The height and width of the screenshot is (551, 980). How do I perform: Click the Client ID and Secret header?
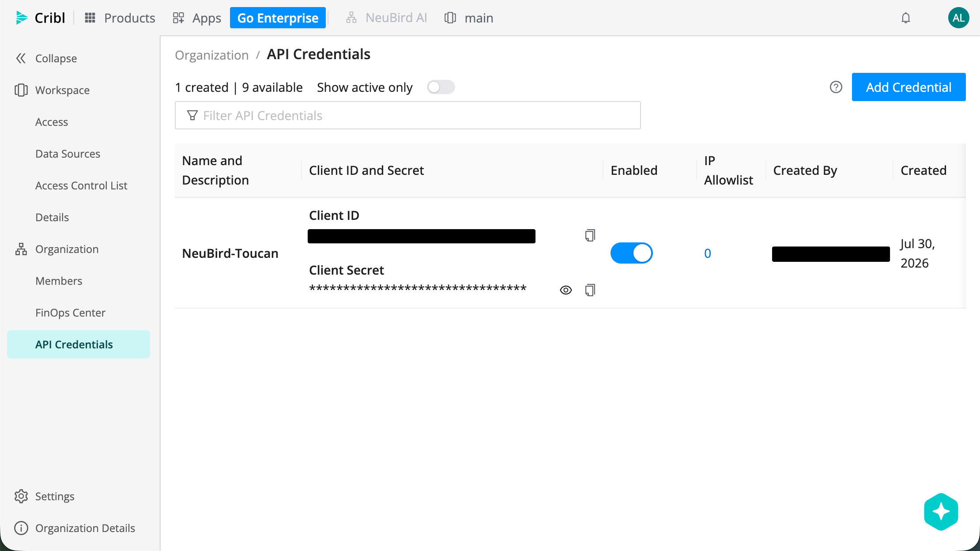366,170
